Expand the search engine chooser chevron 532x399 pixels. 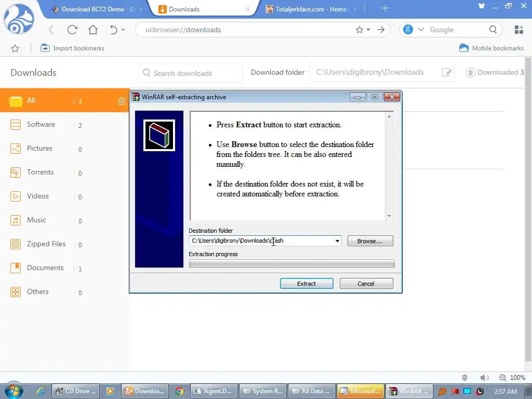click(421, 30)
